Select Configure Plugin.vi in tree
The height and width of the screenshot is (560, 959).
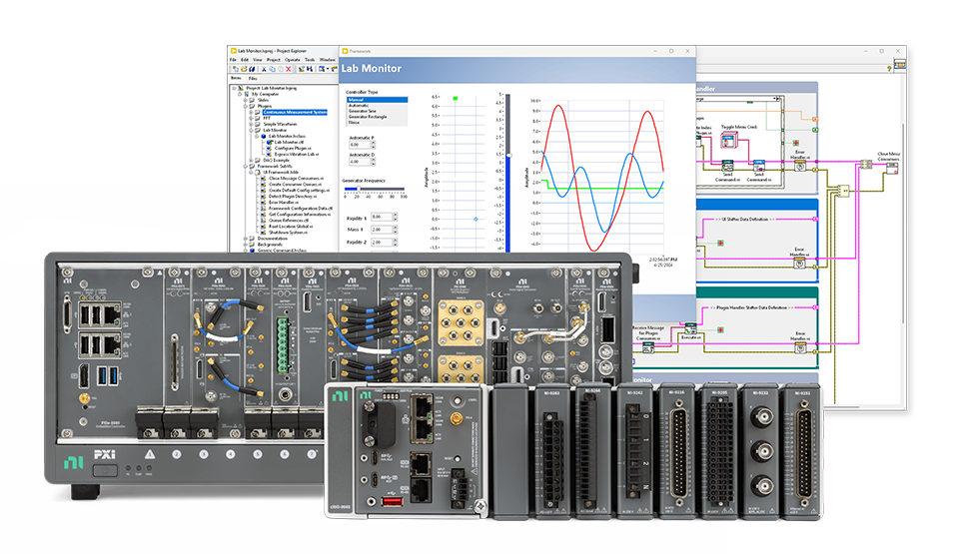click(293, 148)
